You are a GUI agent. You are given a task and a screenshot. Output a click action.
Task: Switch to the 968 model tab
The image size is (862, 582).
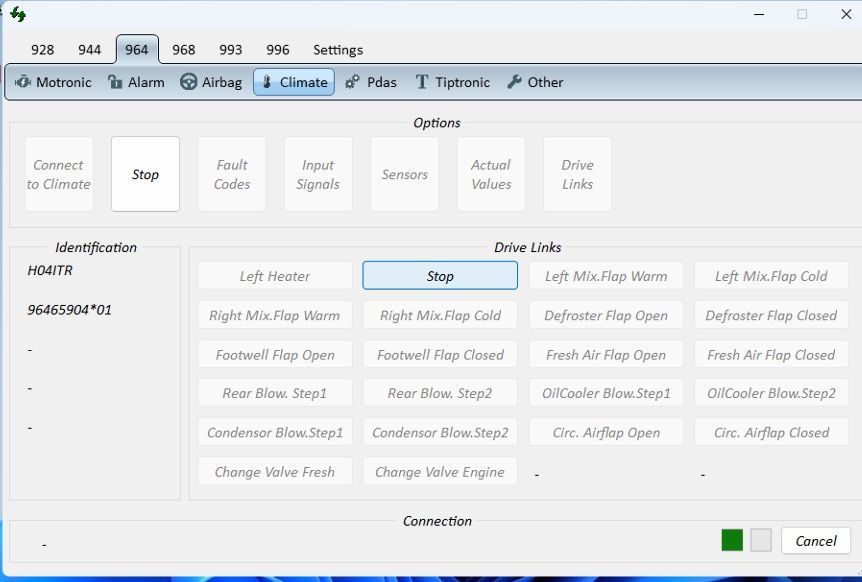(183, 50)
